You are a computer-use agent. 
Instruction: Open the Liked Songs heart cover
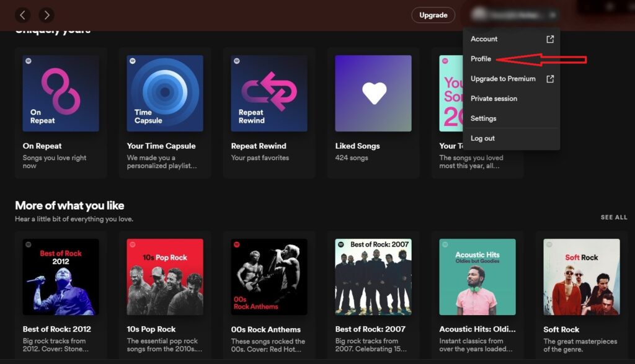point(373,94)
